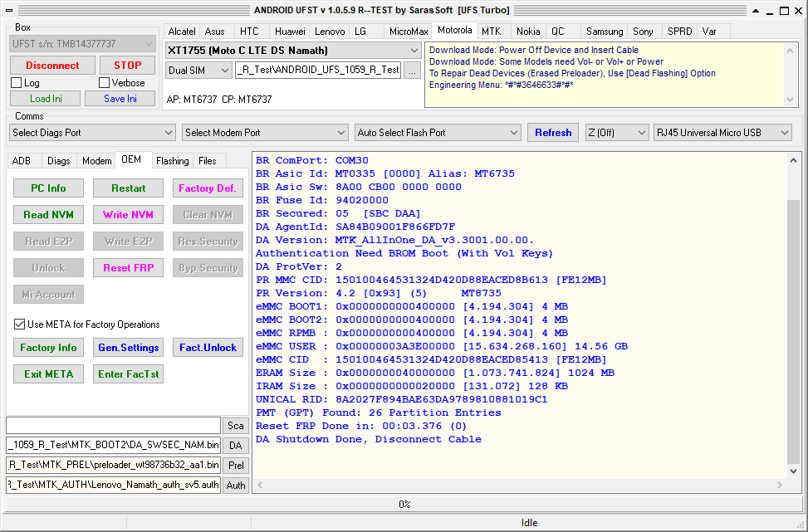Click the STOP button
This screenshot has height=532, width=808.
click(x=127, y=66)
